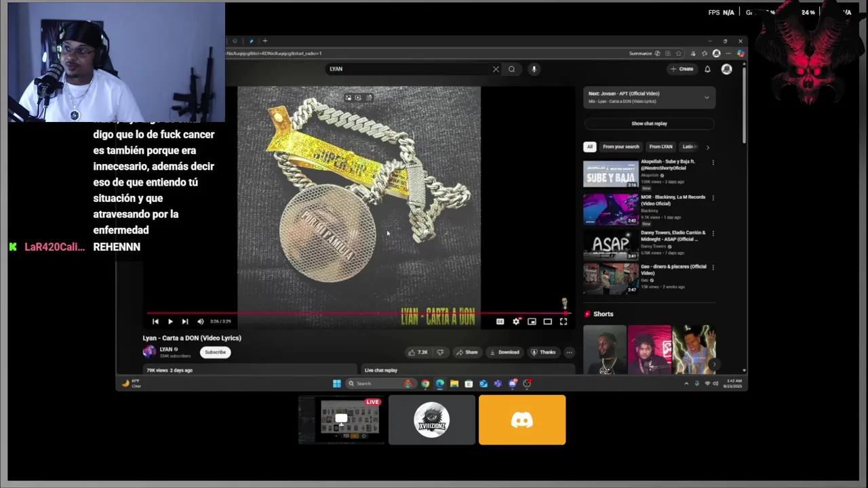Click Show chat replay
Viewport: 868px width, 488px height.
pyautogui.click(x=649, y=123)
